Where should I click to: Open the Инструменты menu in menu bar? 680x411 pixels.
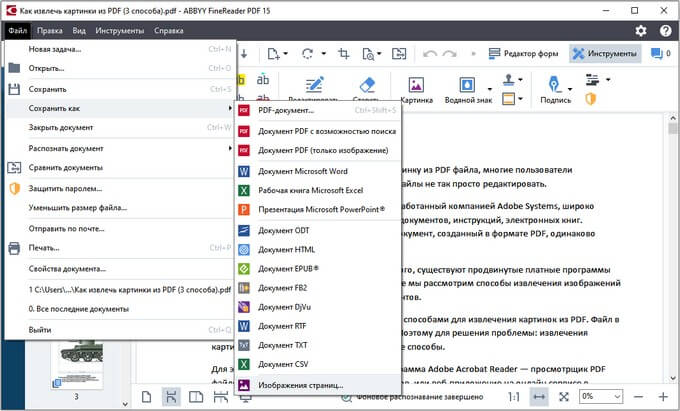pyautogui.click(x=119, y=31)
